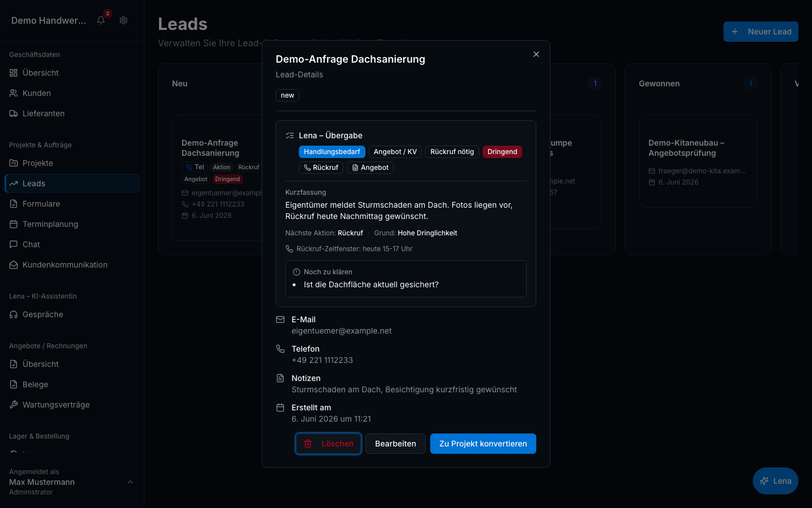Go to Kunden in sidebar
The width and height of the screenshot is (812, 508).
72,93
